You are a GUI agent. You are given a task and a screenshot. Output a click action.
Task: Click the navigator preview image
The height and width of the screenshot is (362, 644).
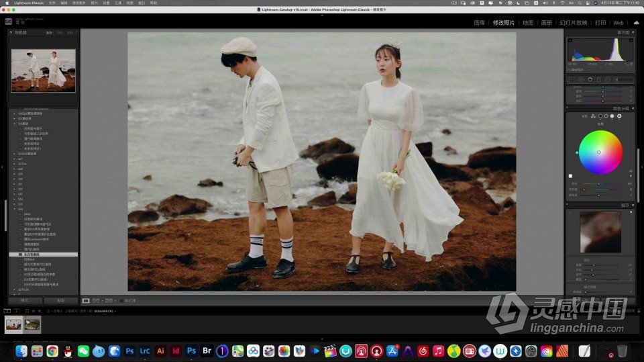(43, 71)
